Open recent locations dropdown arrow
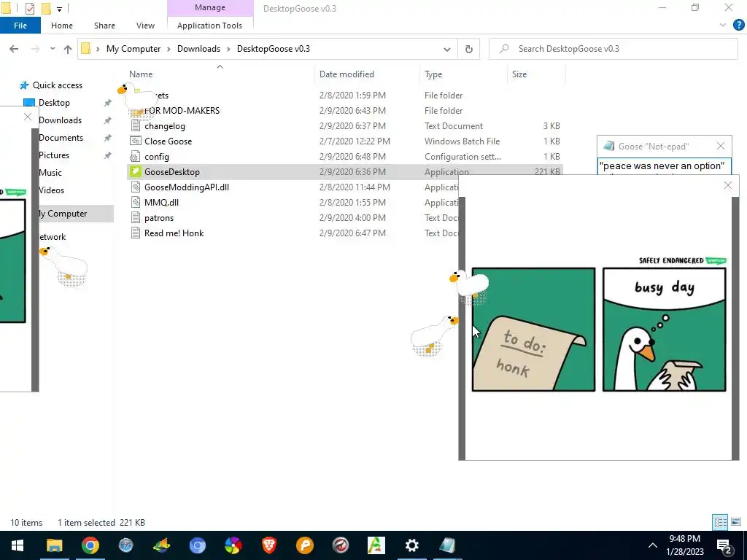The image size is (747, 560). pos(53,49)
